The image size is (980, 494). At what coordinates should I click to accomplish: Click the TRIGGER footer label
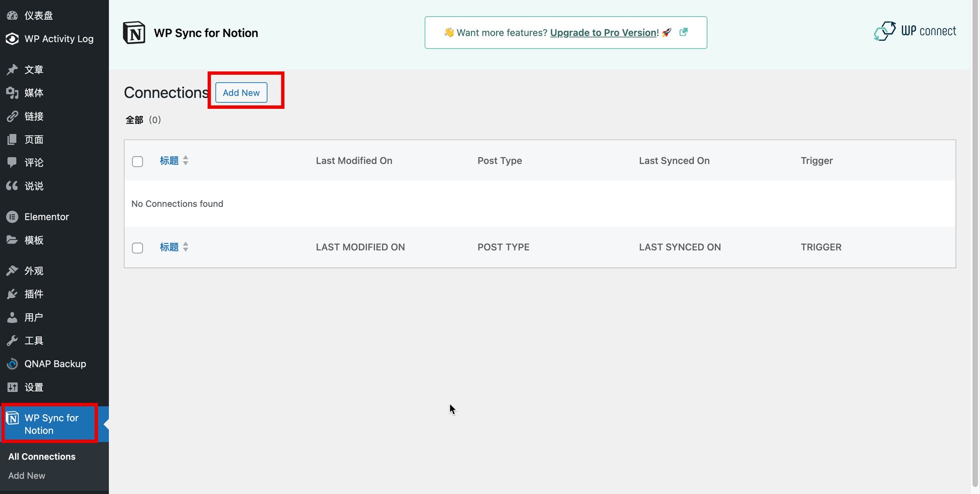tap(821, 247)
